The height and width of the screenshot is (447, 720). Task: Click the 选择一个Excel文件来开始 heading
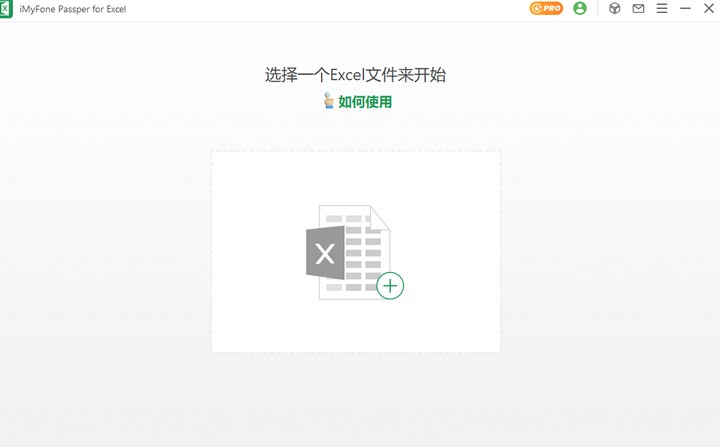point(355,75)
